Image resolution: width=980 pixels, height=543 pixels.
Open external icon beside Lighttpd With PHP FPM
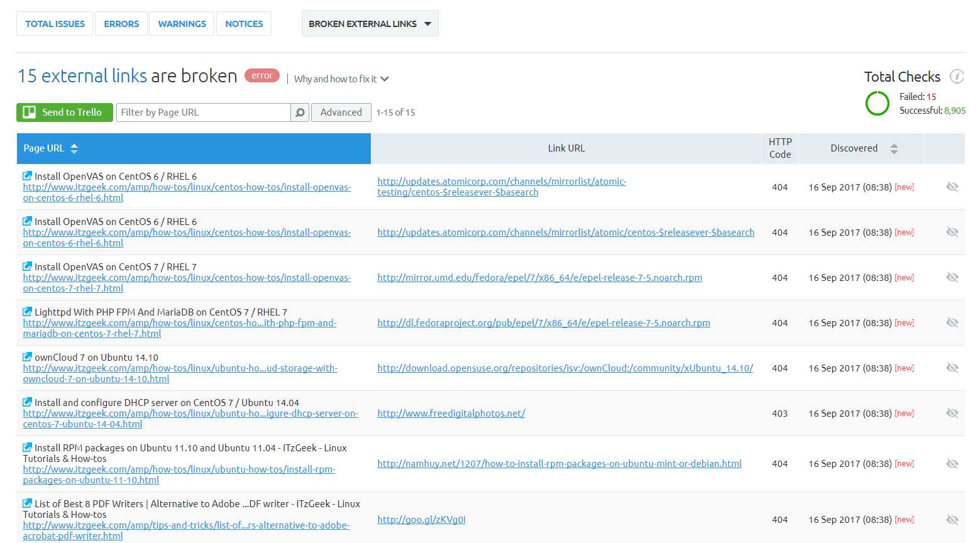27,312
